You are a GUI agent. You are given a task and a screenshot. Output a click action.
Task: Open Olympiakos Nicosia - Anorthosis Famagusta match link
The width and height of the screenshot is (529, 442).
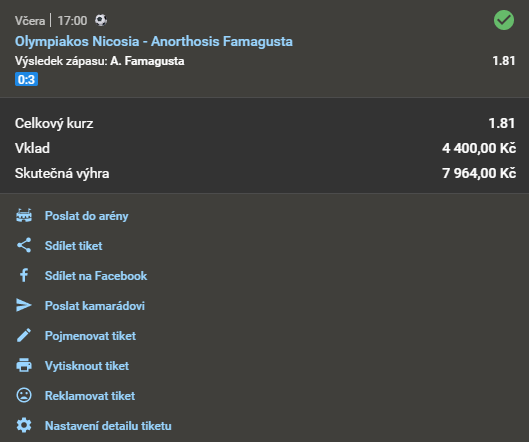pos(154,42)
